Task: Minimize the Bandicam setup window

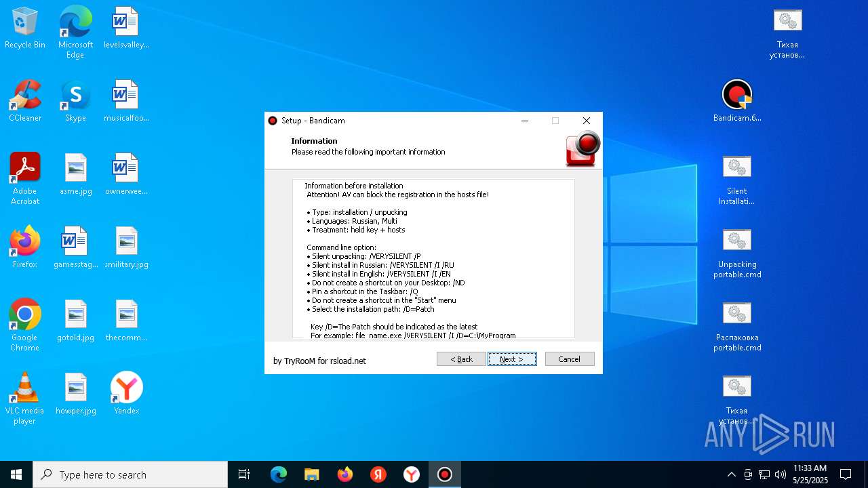Action: click(x=524, y=121)
